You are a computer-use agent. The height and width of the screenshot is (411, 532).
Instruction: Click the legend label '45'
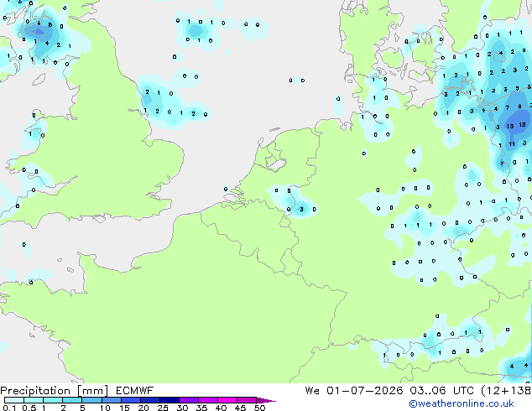tap(240, 408)
